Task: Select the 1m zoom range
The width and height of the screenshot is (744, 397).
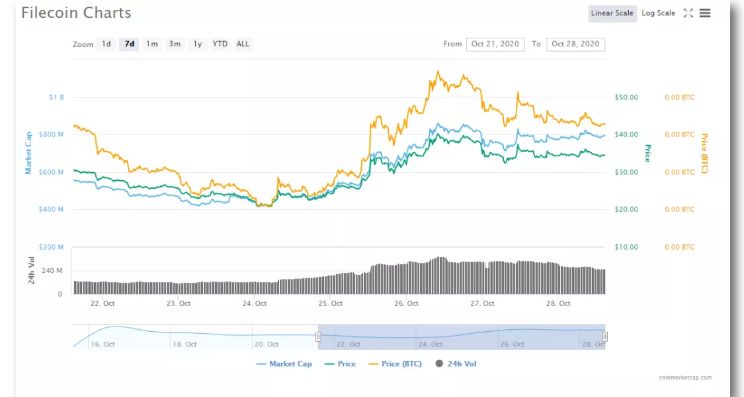Action: (x=152, y=44)
